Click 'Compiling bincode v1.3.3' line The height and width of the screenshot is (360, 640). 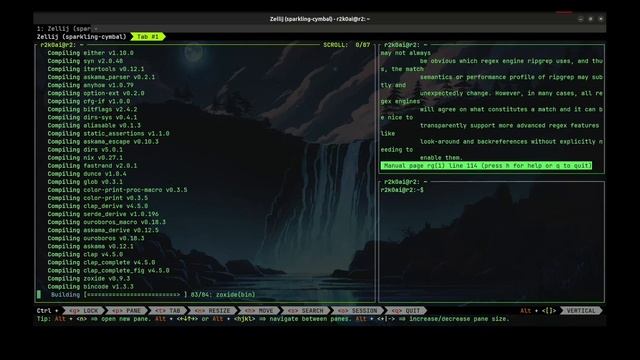(90, 287)
